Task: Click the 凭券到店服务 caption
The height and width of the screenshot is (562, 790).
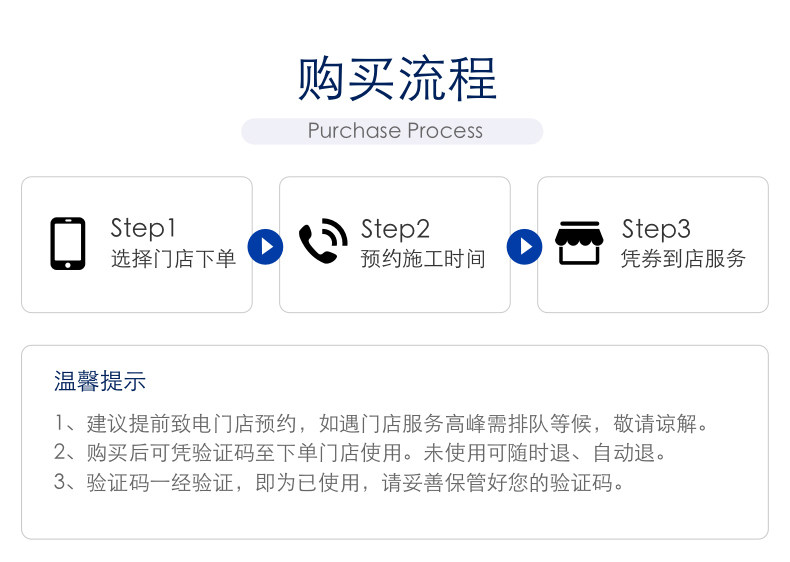Action: click(x=683, y=259)
